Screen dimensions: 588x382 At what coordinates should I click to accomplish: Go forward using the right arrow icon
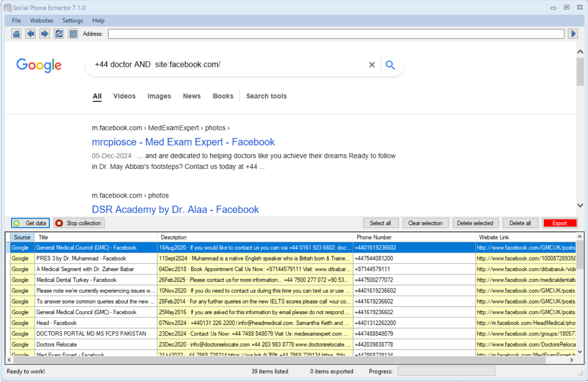click(x=45, y=34)
